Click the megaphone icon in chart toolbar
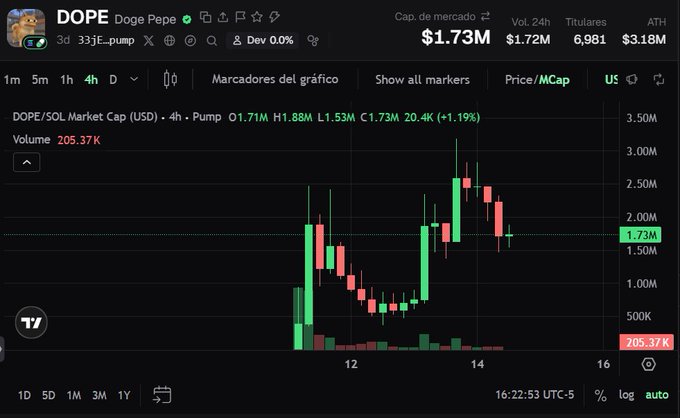The image size is (680, 418). [631, 79]
